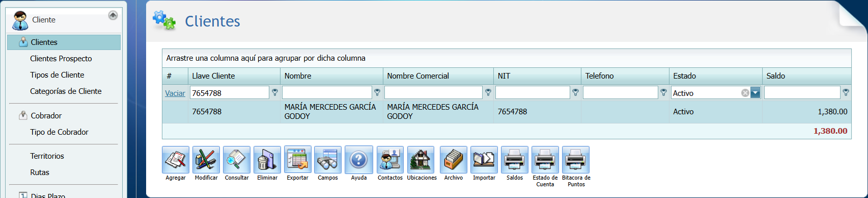Sort by the Telefono column header
The image size is (868, 198).
tap(625, 76)
